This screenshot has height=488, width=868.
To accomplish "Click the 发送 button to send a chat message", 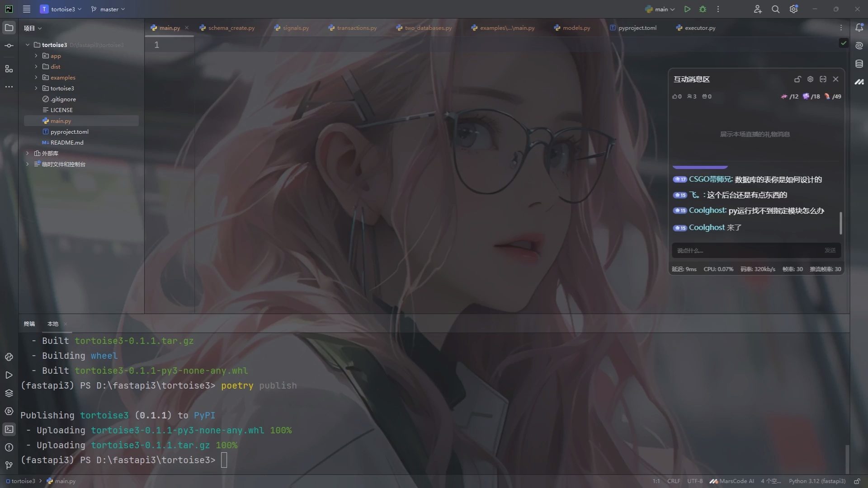I will [830, 250].
